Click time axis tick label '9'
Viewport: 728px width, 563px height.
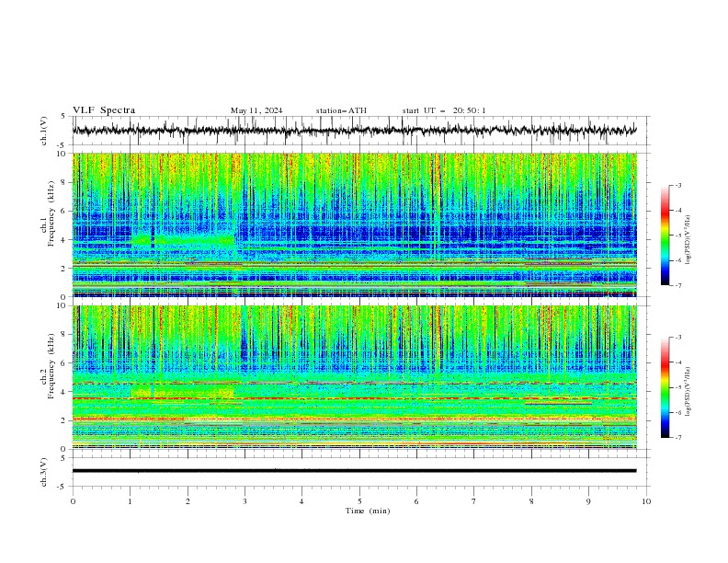588,501
